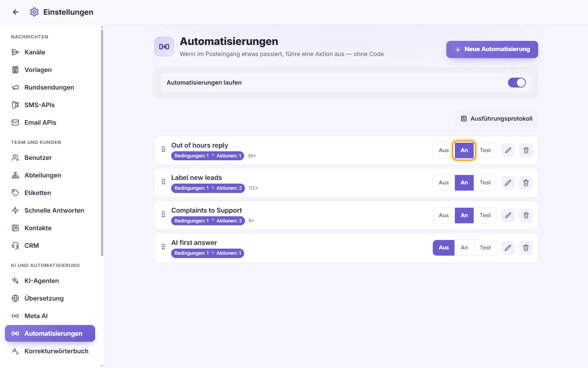This screenshot has width=588, height=368.
Task: Delete the AI first answer automation
Action: (x=526, y=248)
